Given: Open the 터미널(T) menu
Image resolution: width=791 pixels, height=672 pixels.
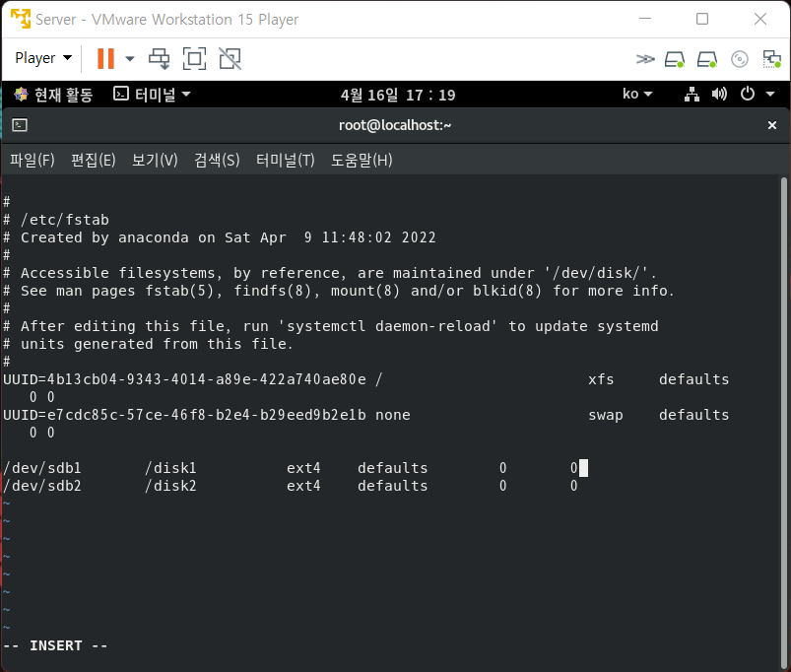Looking at the screenshot, I should click(286, 161).
